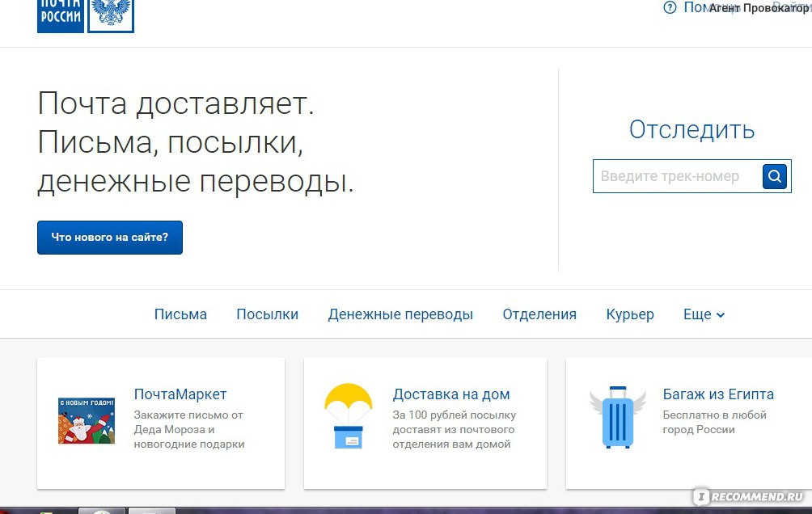Open the Доставка на дом link
This screenshot has width=812, height=514.
pos(451,394)
